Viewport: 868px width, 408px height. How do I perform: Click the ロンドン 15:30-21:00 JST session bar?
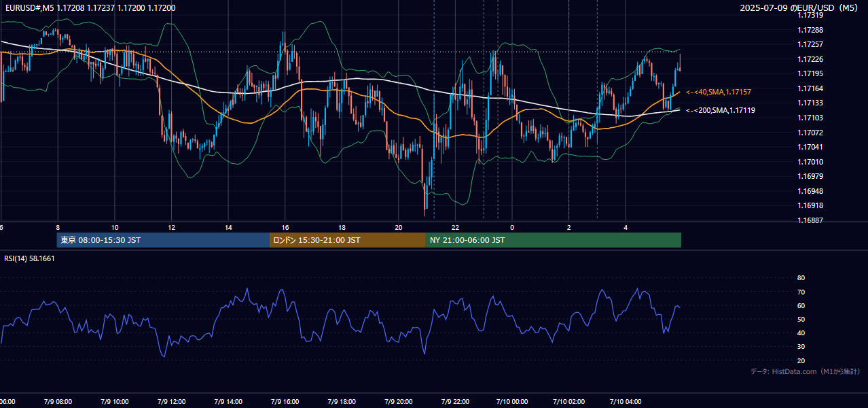(x=348, y=240)
